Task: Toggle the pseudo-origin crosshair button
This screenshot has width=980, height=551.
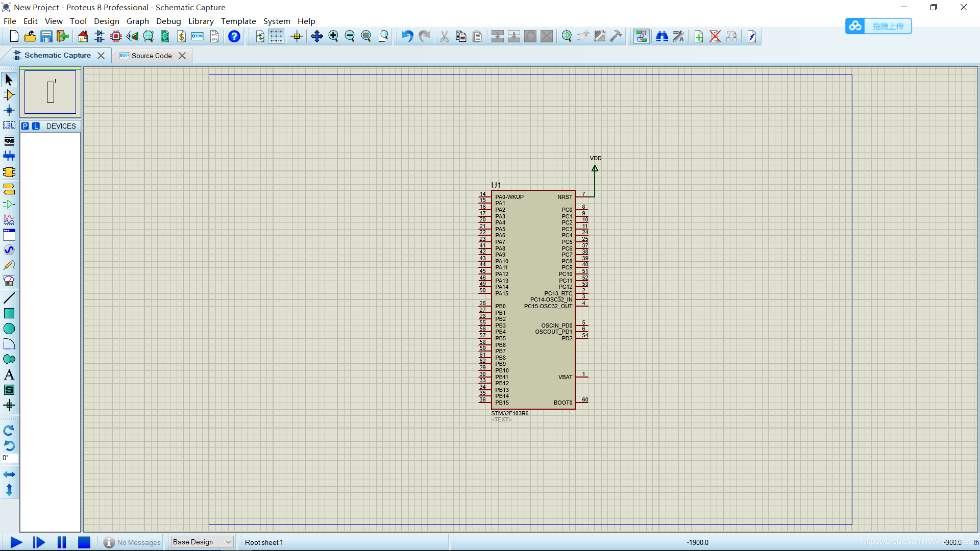Action: click(297, 36)
